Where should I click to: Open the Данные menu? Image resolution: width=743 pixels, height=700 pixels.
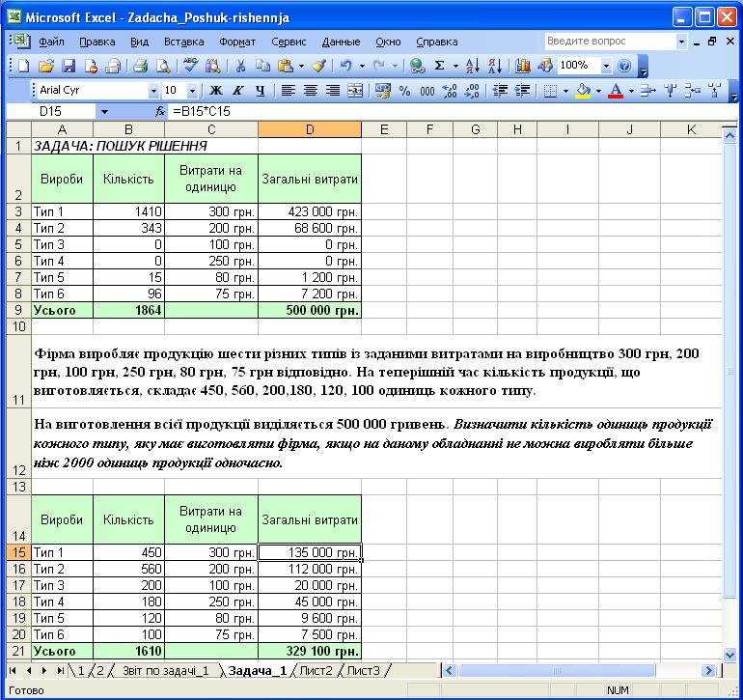click(x=342, y=42)
